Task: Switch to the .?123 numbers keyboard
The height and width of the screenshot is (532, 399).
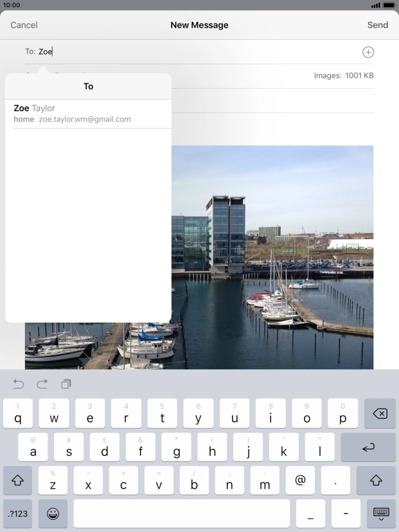Action: pyautogui.click(x=18, y=513)
